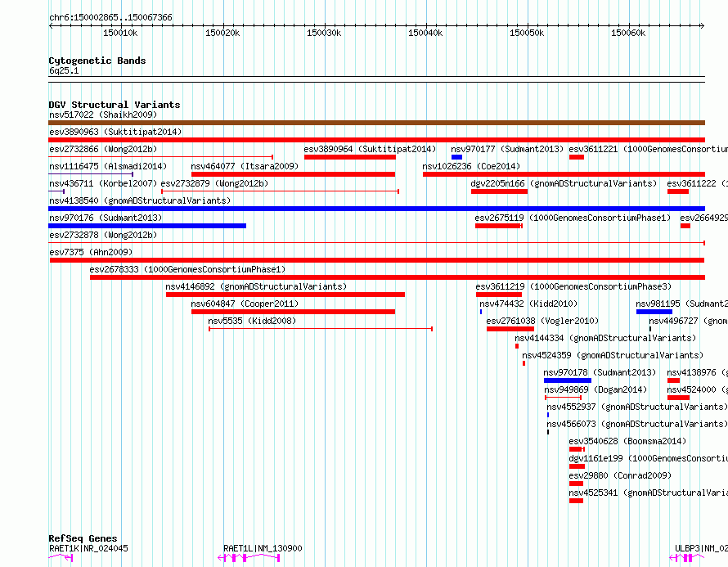Viewport: 728px width, 567px height.
Task: Select the RAET1L gene glyph
Action: (249, 558)
